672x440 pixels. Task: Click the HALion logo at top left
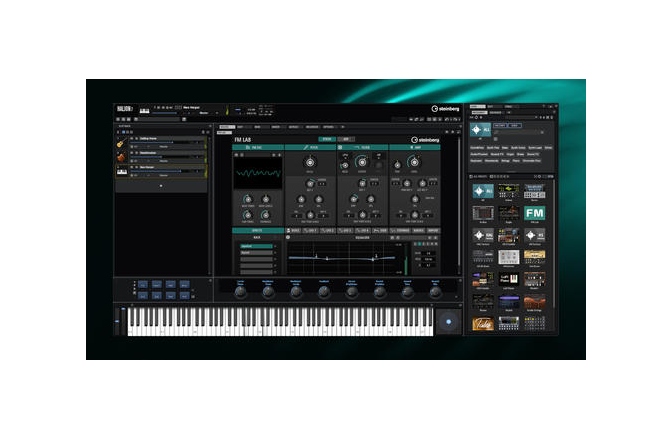click(x=125, y=109)
